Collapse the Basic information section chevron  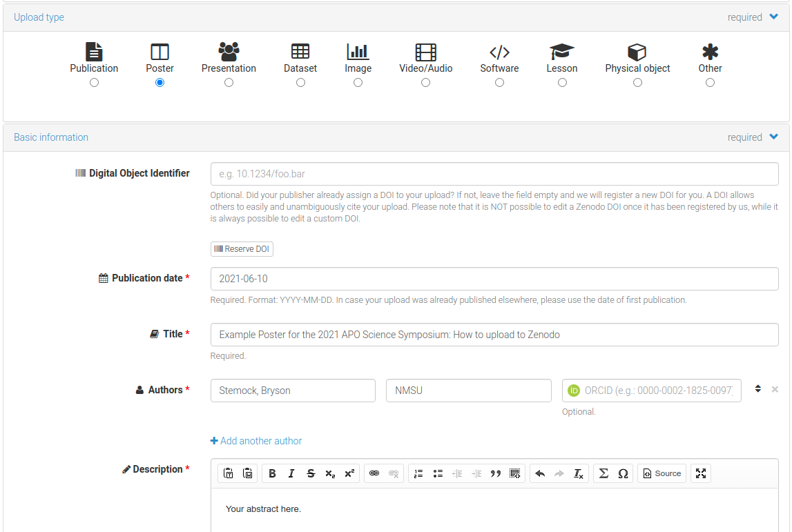click(773, 137)
